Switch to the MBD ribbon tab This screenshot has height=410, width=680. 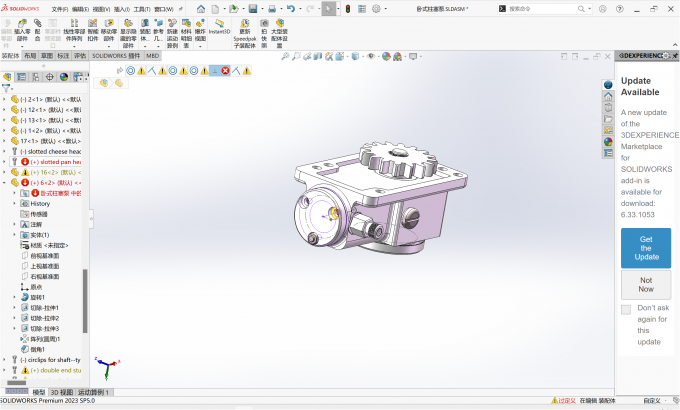coord(152,56)
